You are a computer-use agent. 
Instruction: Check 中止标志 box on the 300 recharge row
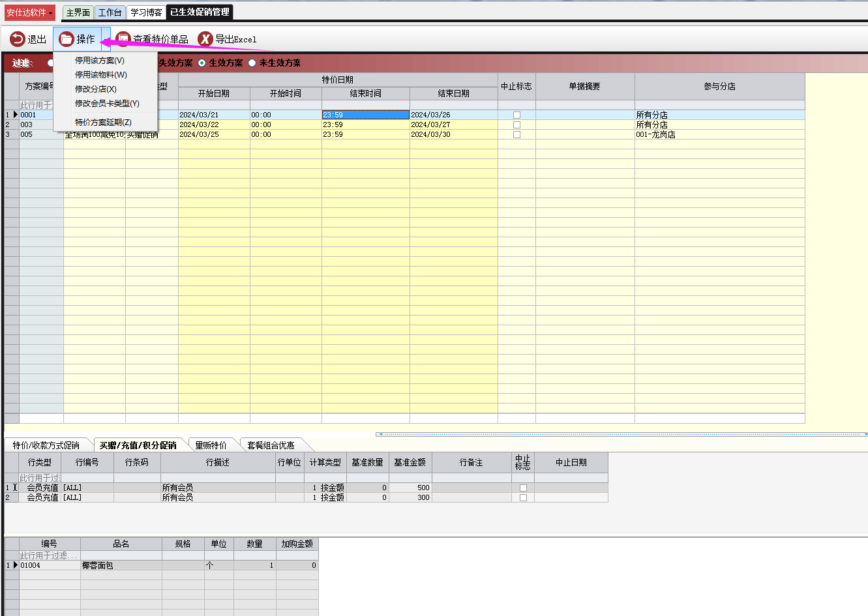tap(523, 497)
